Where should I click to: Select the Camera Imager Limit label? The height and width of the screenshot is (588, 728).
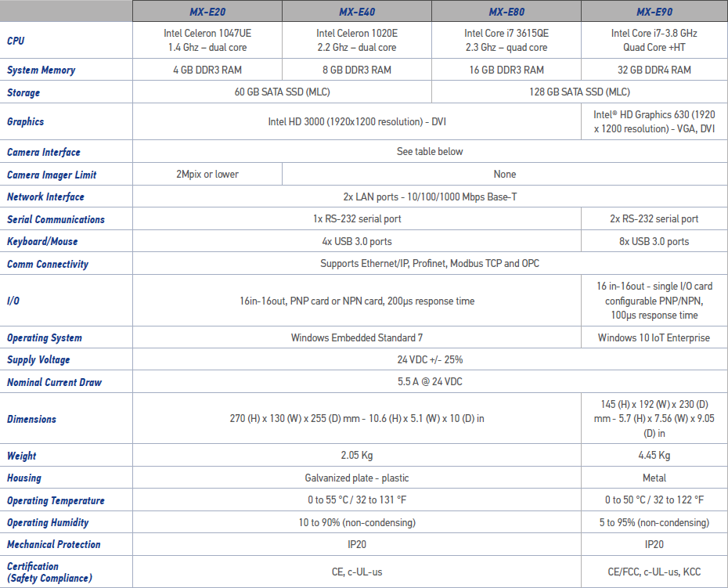pyautogui.click(x=52, y=175)
